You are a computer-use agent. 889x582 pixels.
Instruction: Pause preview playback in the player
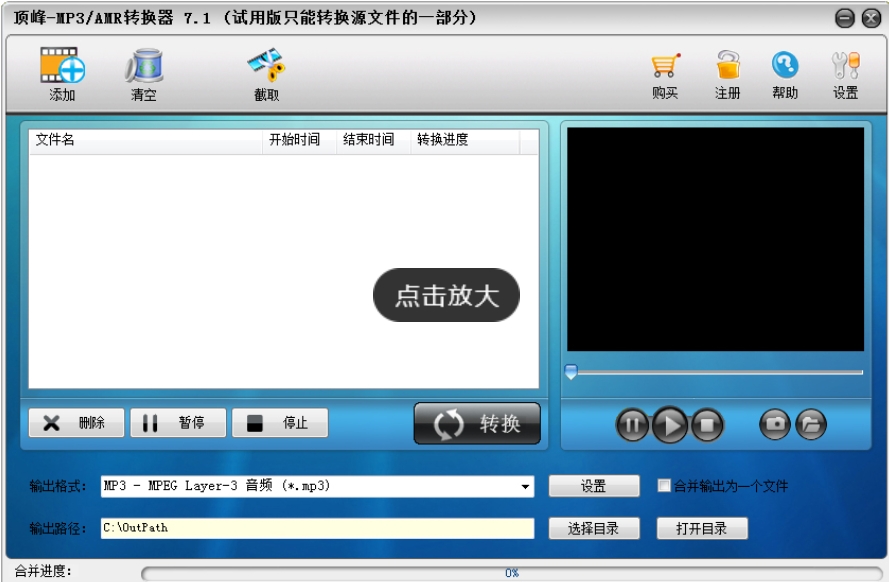point(632,424)
